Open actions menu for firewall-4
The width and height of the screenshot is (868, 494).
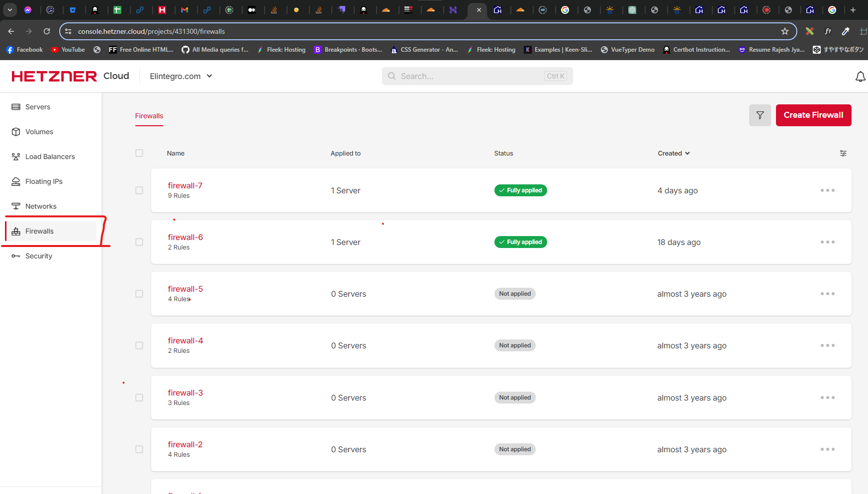click(x=828, y=345)
